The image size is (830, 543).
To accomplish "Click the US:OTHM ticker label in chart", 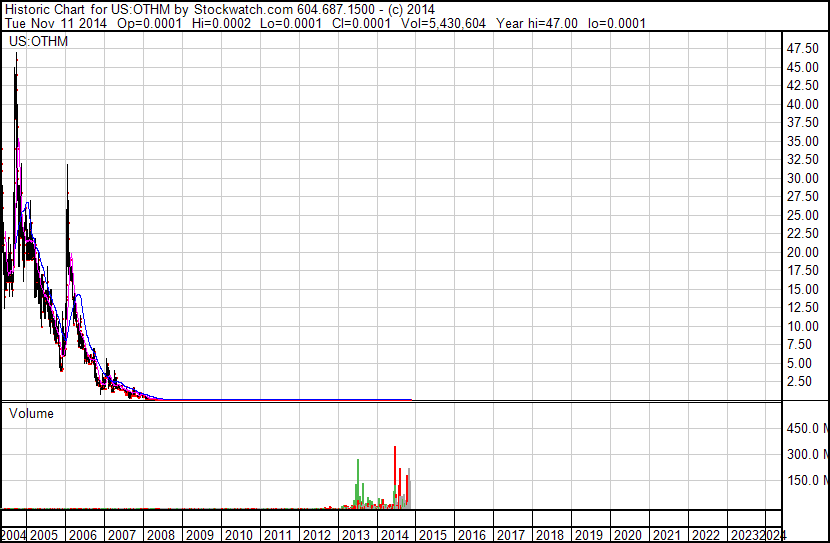I will click(x=38, y=41).
